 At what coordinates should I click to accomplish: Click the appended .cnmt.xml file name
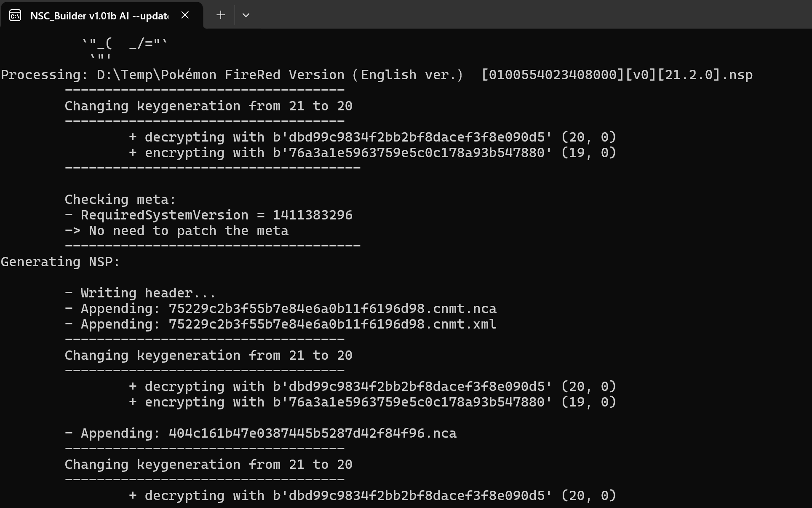(332, 324)
